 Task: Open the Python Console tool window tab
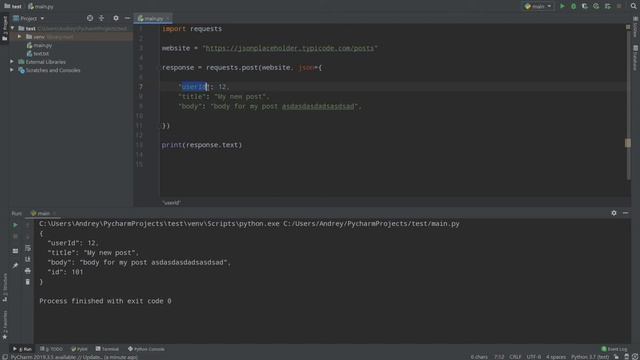coord(146,349)
